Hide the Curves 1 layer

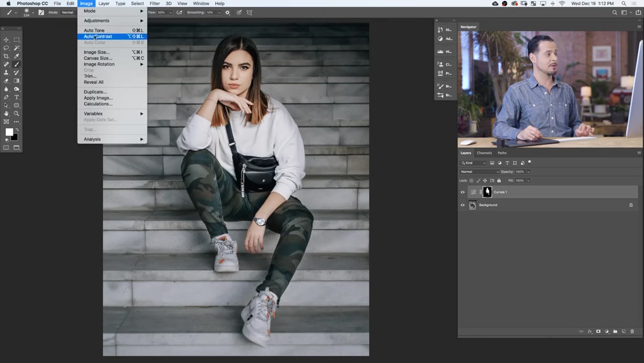tap(463, 192)
